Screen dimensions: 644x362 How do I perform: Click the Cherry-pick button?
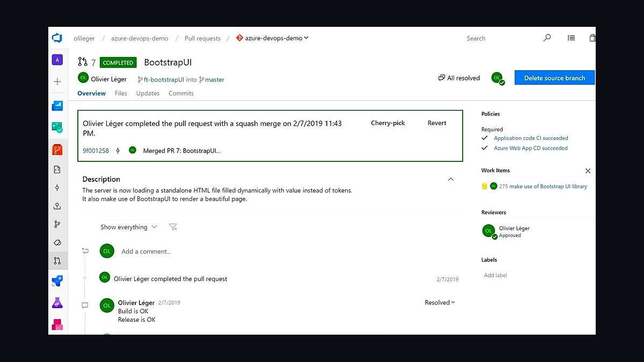coord(388,123)
